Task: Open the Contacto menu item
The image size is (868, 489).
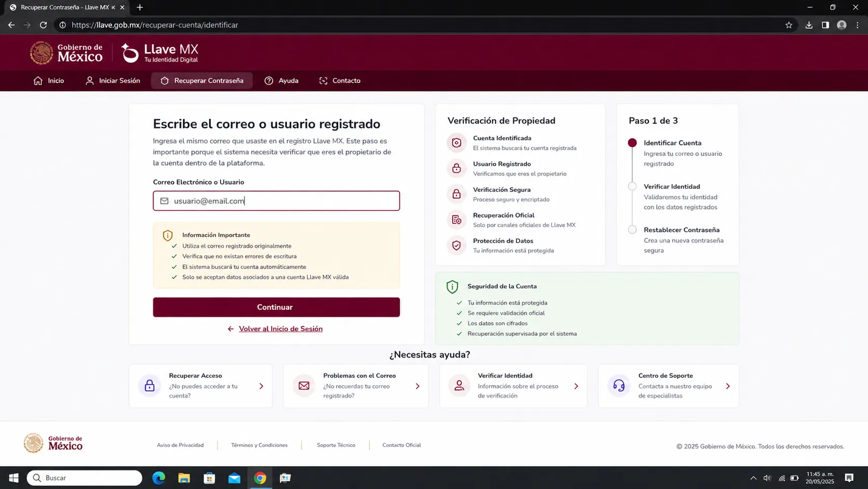Action: [x=340, y=81]
